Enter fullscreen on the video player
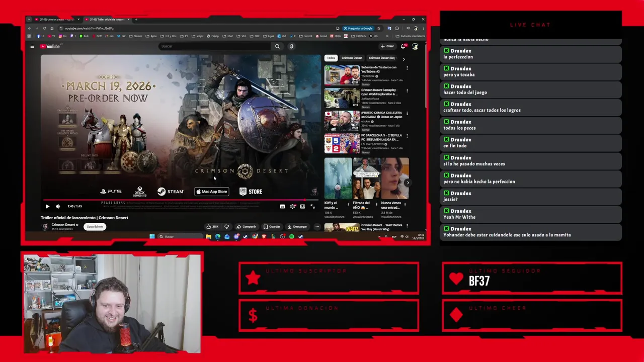The width and height of the screenshot is (644, 362). tap(312, 206)
